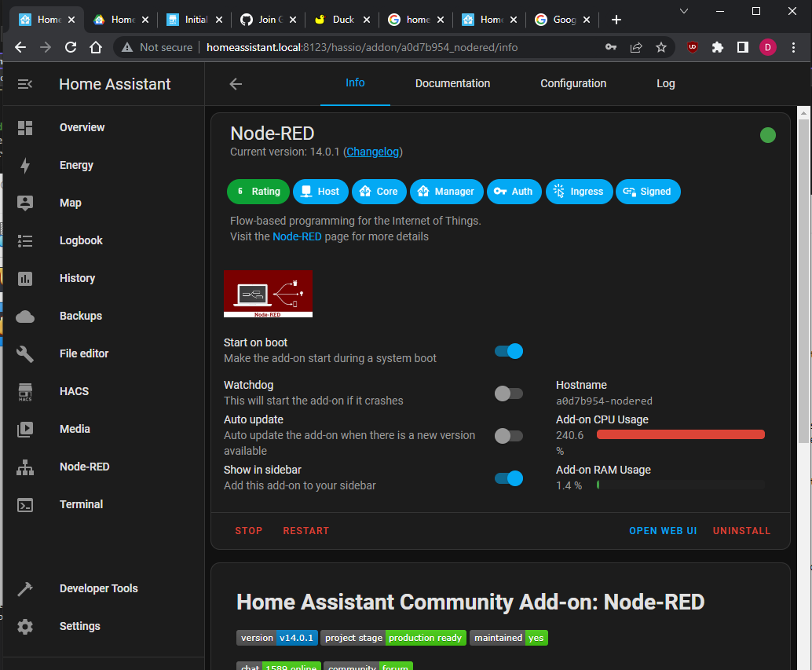Open the HACS store icon

[x=25, y=392]
